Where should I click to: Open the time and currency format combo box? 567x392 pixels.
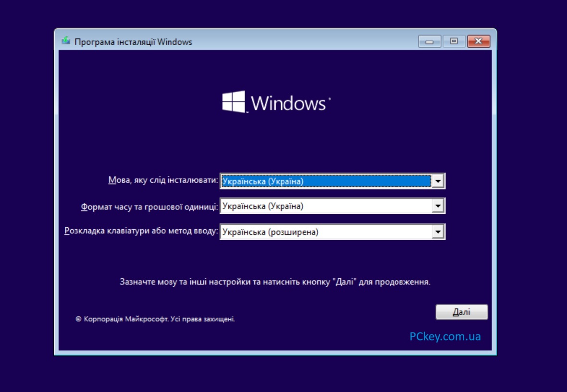[333, 206]
